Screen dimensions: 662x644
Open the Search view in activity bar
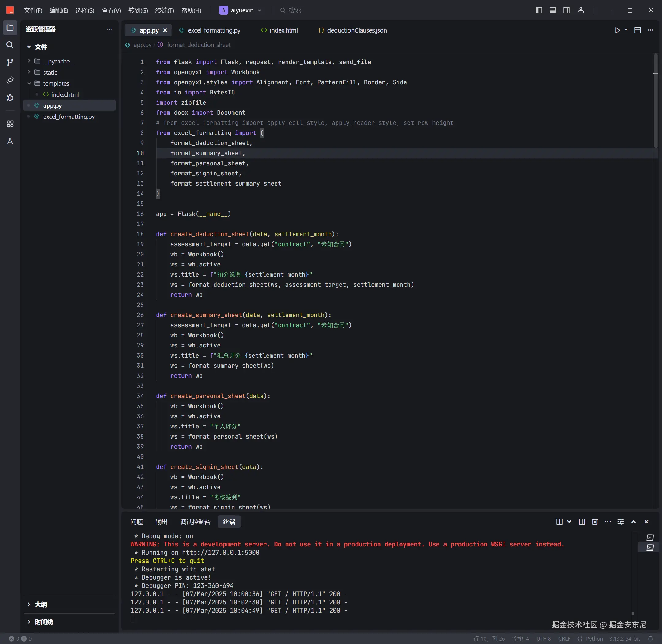click(x=10, y=45)
